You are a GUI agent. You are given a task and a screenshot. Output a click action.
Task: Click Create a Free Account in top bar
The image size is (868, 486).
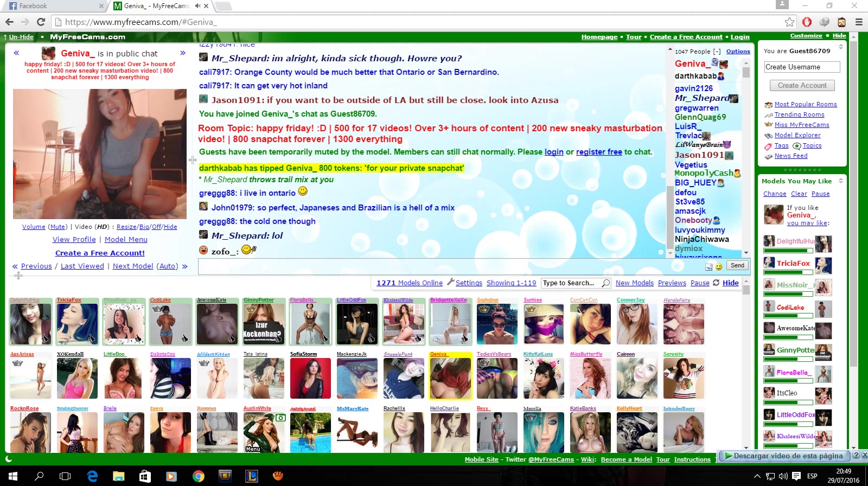pyautogui.click(x=686, y=37)
